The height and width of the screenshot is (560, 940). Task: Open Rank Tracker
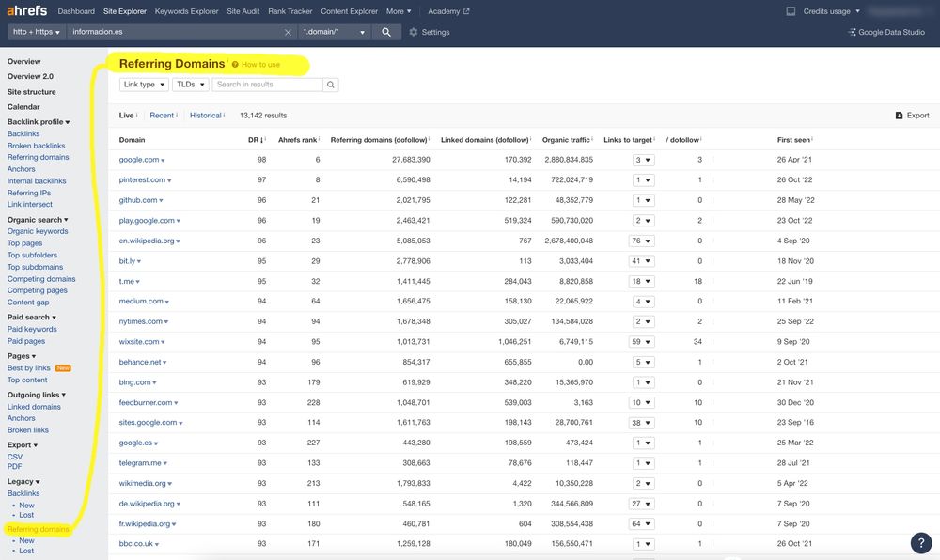coord(290,11)
